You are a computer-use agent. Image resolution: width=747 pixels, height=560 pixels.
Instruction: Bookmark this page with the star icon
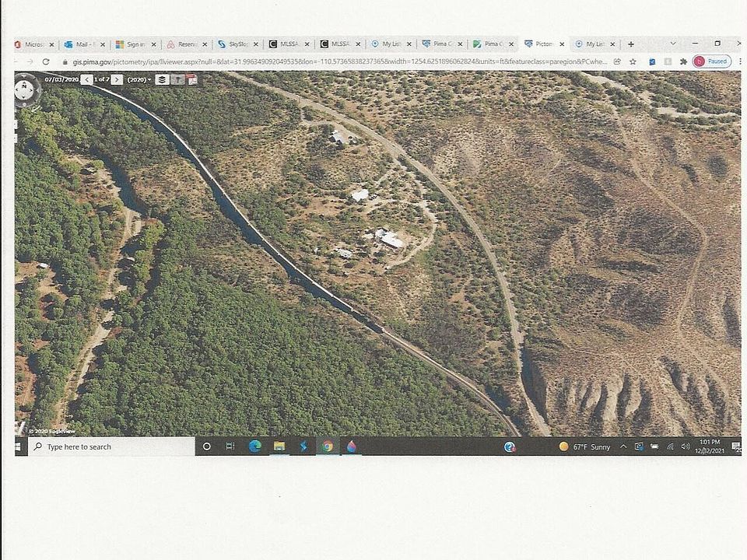633,61
